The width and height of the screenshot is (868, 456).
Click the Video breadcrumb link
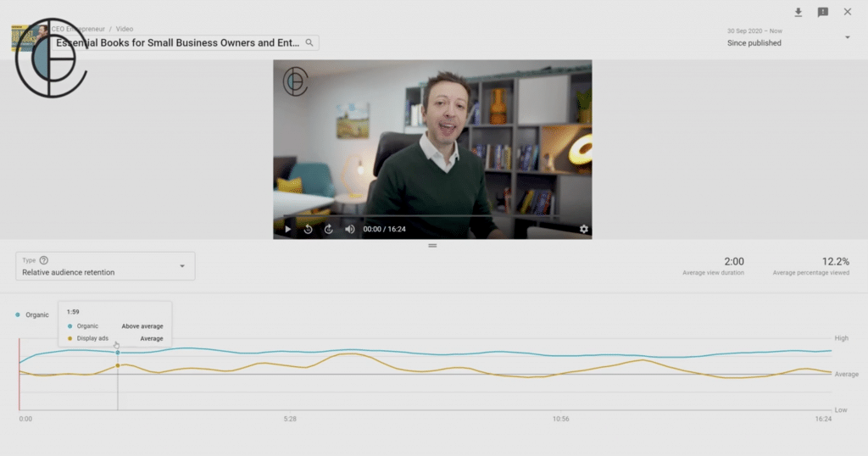(x=125, y=29)
